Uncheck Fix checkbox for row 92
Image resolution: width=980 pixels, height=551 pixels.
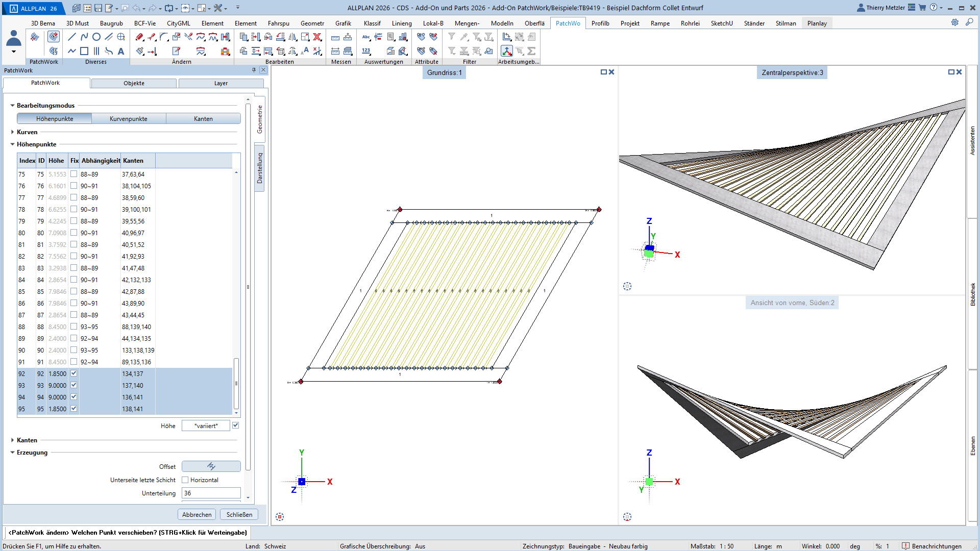coord(73,373)
